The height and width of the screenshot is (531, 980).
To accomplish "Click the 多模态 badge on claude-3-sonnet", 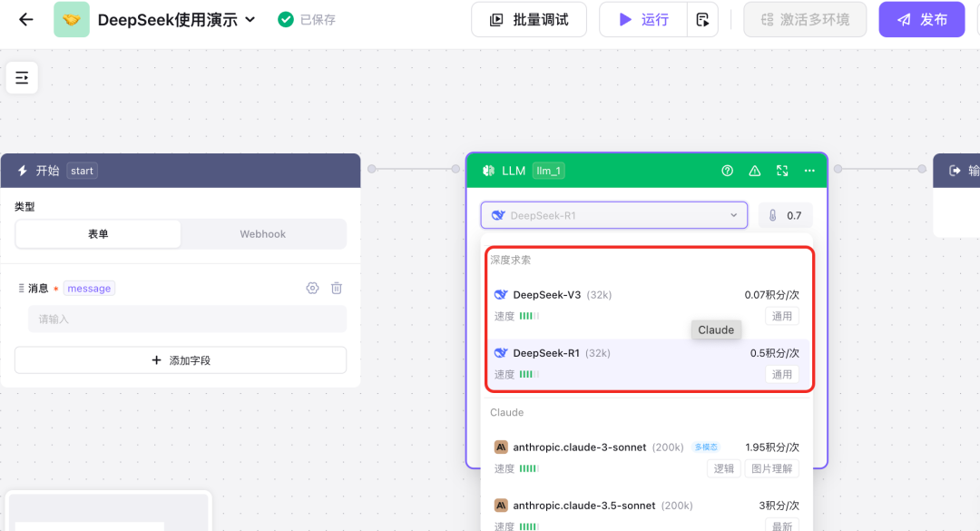I will point(706,447).
